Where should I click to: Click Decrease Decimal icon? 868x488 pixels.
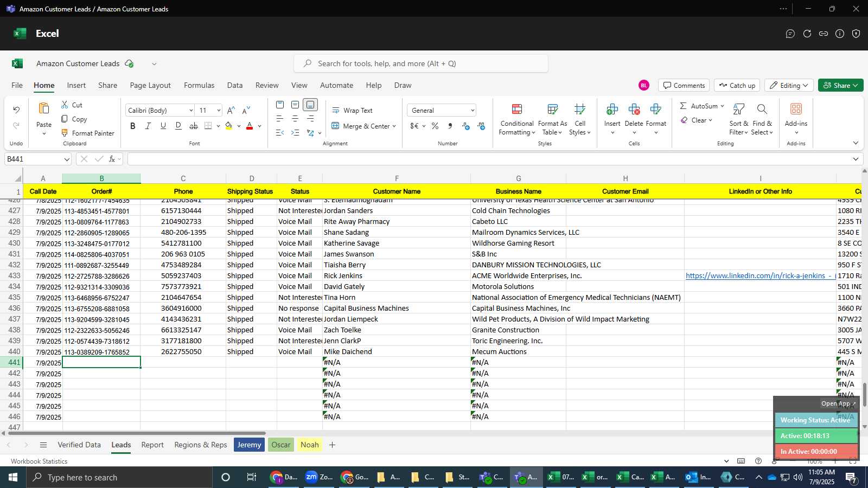[x=481, y=126]
